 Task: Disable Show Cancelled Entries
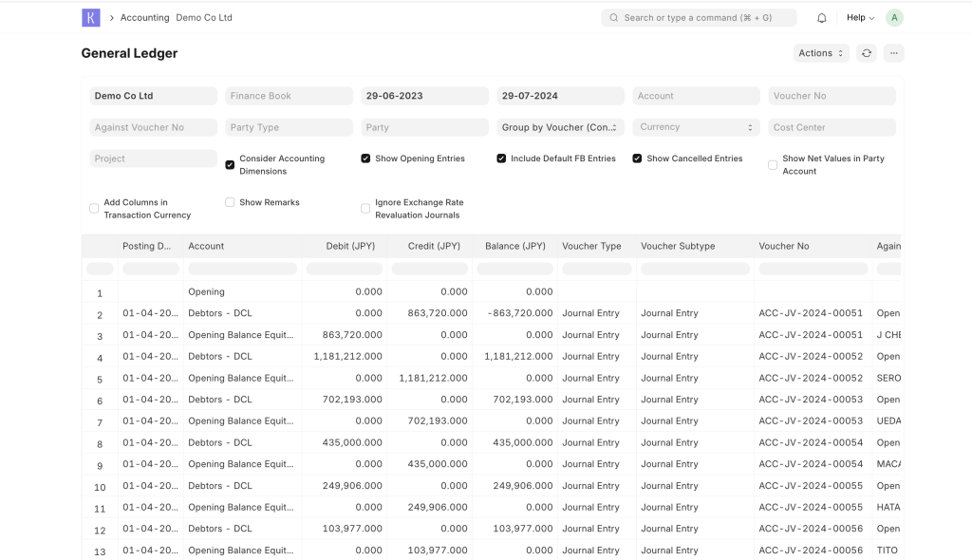point(637,159)
